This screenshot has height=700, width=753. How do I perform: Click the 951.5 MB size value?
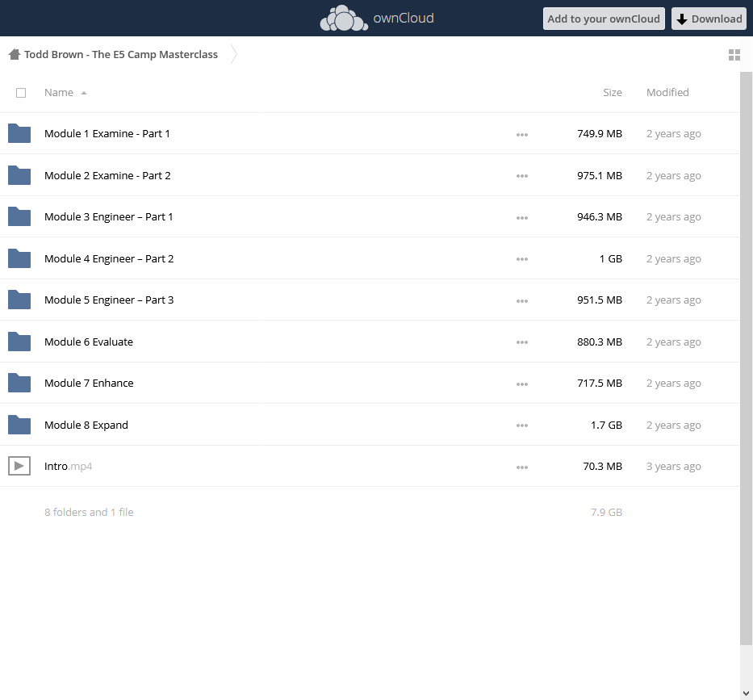coord(600,300)
